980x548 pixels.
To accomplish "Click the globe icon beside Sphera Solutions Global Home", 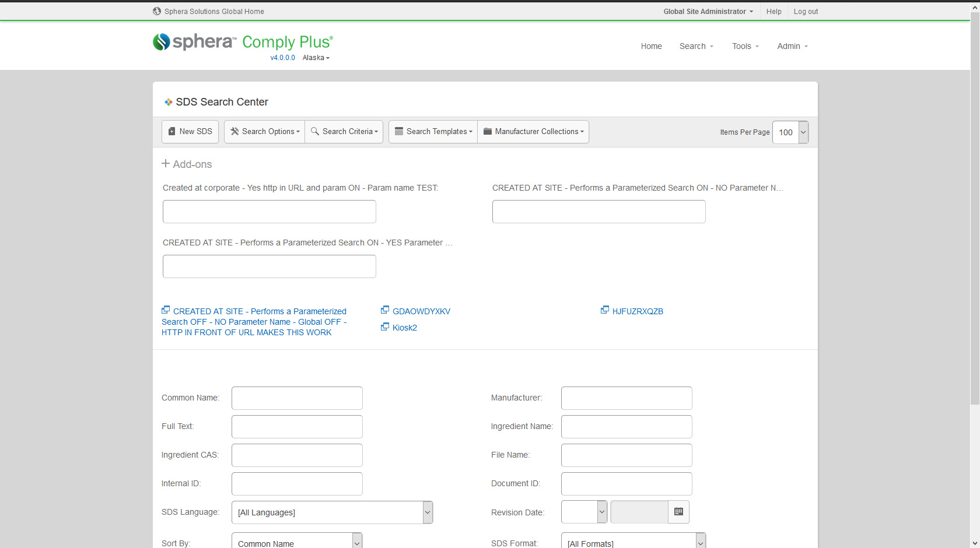I will (x=157, y=11).
